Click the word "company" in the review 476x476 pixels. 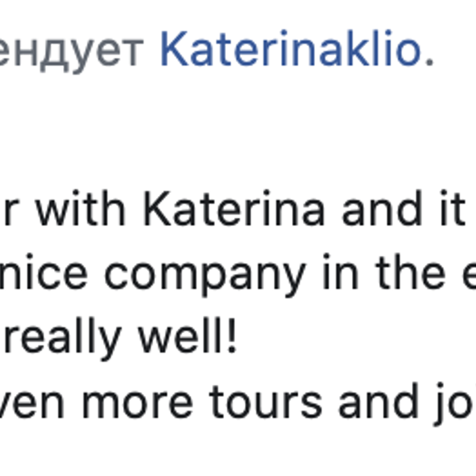point(205,275)
